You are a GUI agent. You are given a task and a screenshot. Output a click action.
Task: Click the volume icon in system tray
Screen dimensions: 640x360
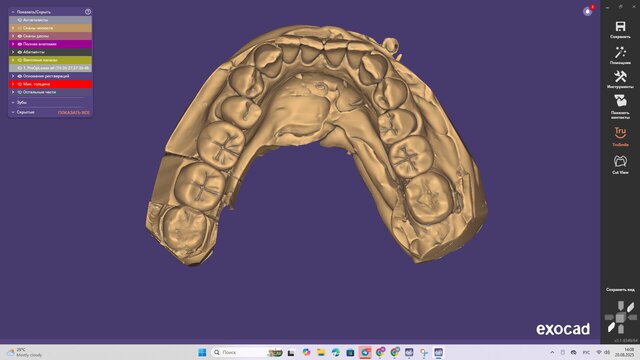coord(607,352)
